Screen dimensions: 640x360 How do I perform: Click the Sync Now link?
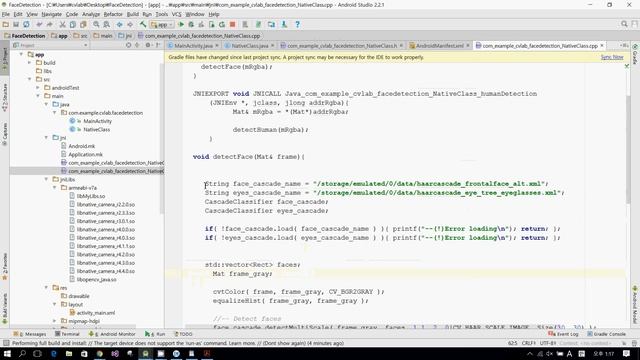pos(612,57)
